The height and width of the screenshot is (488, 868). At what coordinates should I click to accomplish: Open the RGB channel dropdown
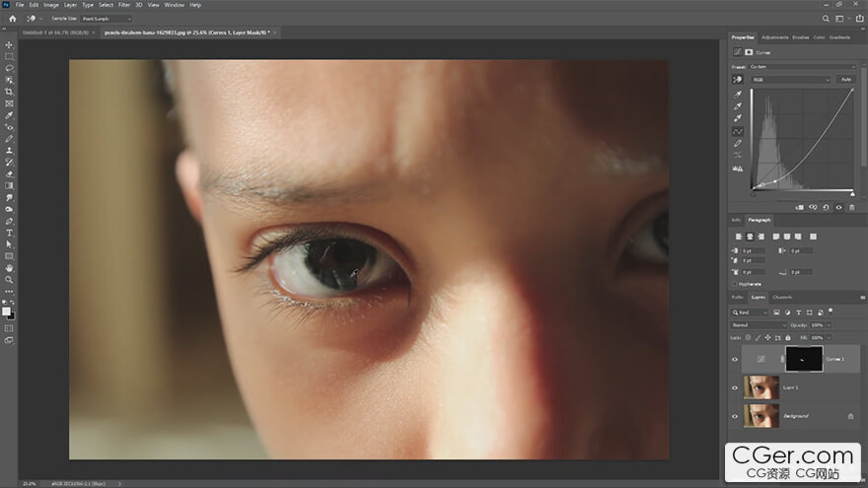pyautogui.click(x=791, y=80)
